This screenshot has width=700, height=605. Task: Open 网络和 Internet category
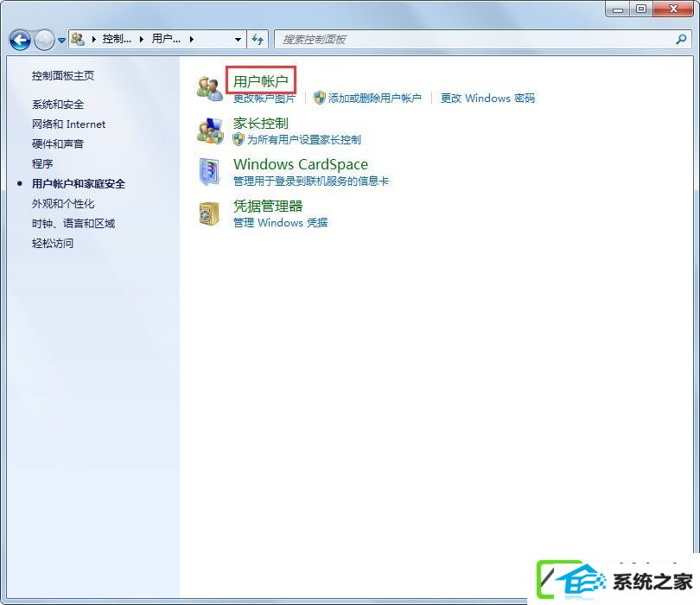[69, 124]
